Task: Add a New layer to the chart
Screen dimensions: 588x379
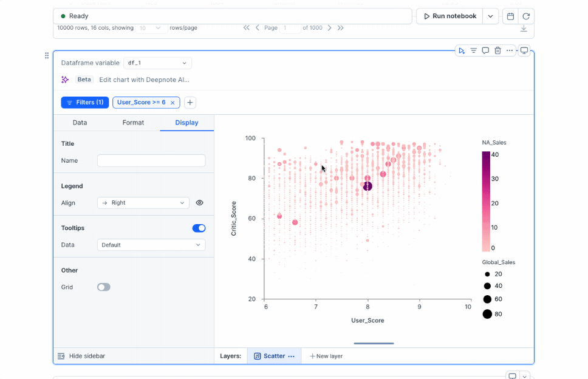Action: tap(326, 356)
